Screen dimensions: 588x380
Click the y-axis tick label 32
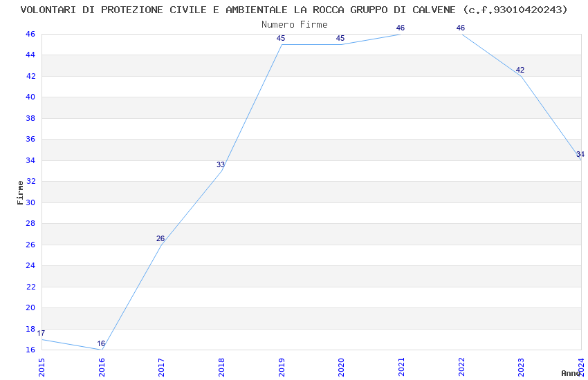(x=30, y=181)
